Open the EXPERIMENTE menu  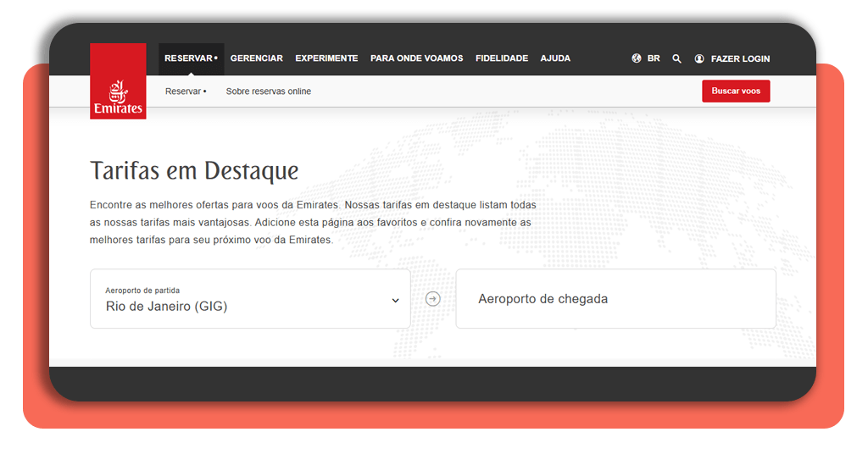tap(326, 58)
